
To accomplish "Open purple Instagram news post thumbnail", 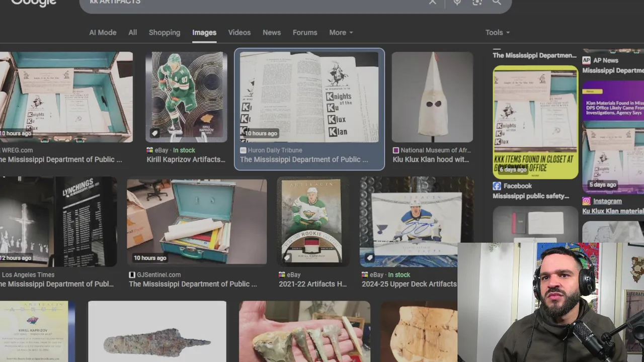I will 613,137.
